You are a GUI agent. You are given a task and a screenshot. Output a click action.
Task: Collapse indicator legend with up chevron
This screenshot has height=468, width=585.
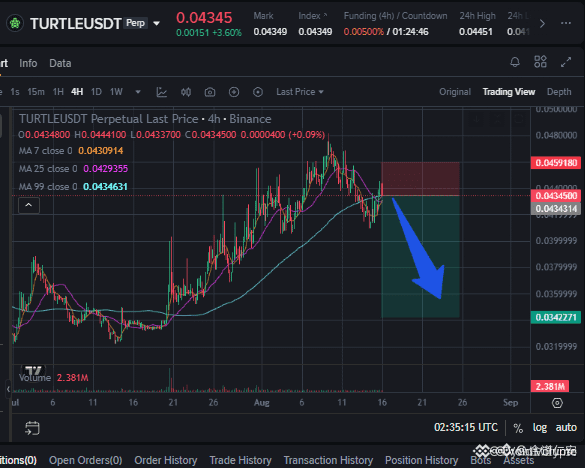pos(29,205)
